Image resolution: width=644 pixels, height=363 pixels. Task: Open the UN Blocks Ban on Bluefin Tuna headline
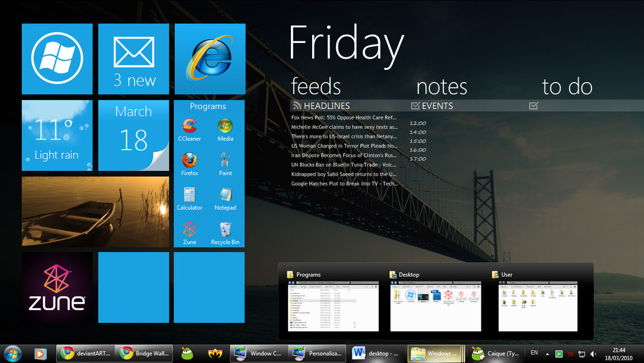point(344,165)
